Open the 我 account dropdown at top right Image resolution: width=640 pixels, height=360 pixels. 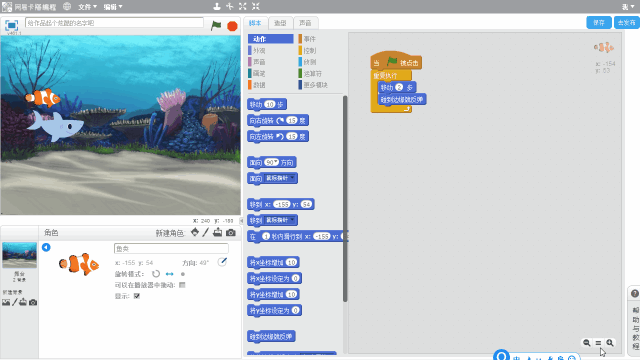click(628, 7)
